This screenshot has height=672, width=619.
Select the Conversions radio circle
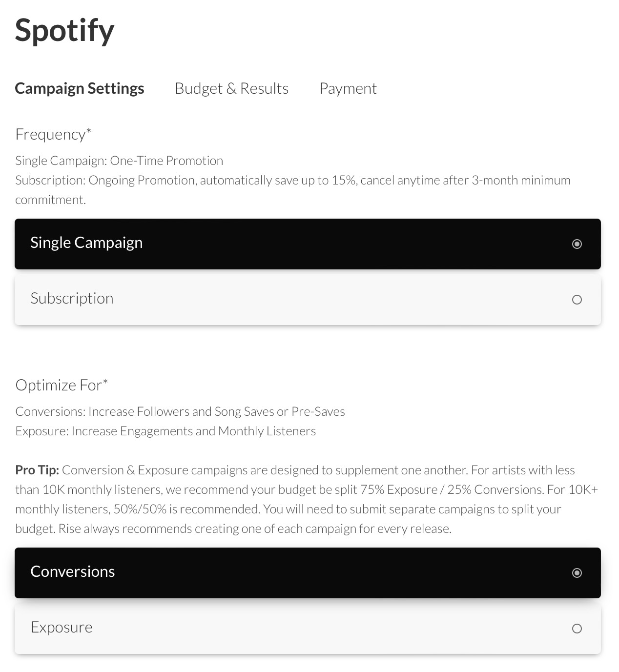pos(577,573)
